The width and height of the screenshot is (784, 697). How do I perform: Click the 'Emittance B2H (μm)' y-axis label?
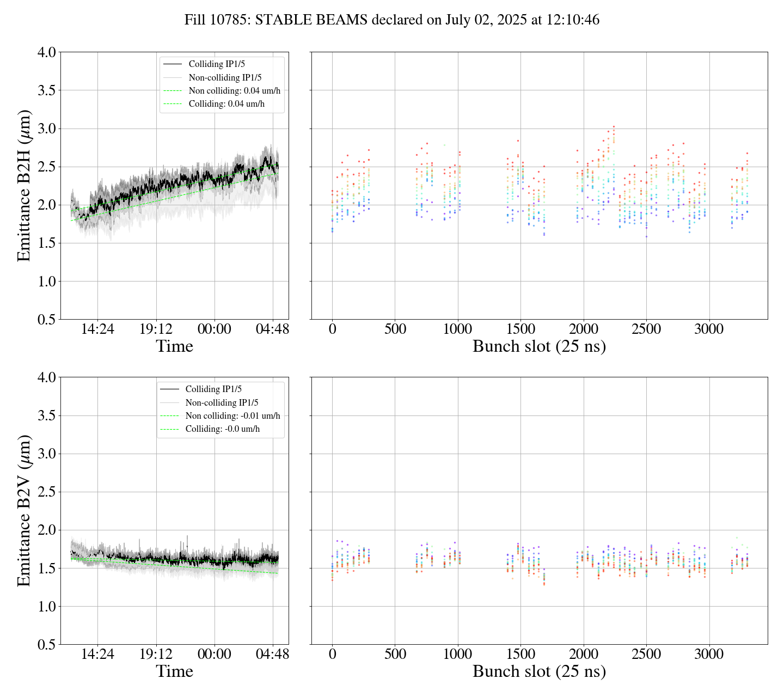[24, 186]
